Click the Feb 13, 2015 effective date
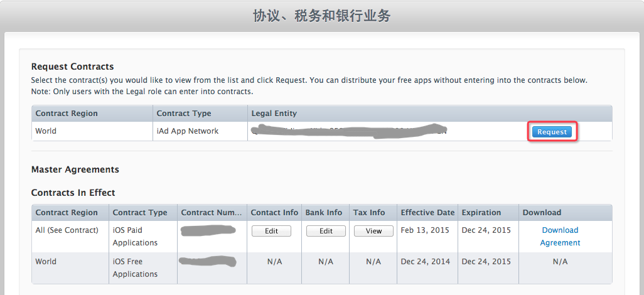The image size is (644, 295). pyautogui.click(x=425, y=230)
